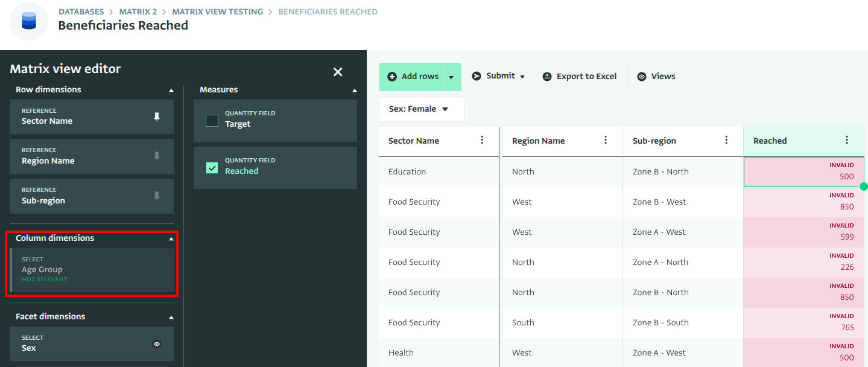Image resolution: width=868 pixels, height=367 pixels.
Task: Toggle the eye icon on Sex facet
Action: 157,344
